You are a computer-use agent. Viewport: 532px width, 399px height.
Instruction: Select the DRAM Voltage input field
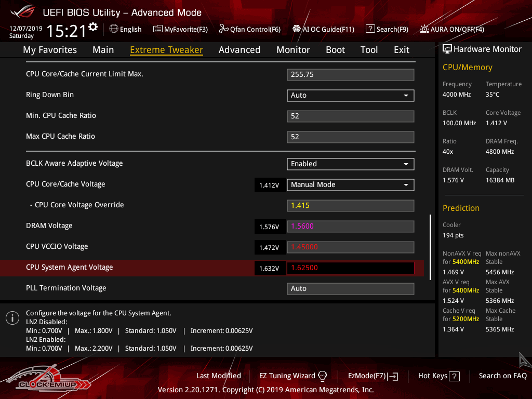coord(350,226)
